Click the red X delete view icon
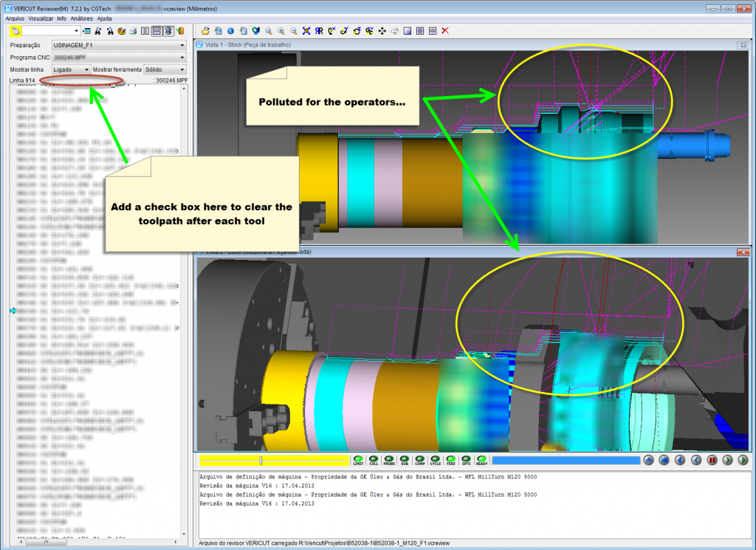 pyautogui.click(x=445, y=31)
